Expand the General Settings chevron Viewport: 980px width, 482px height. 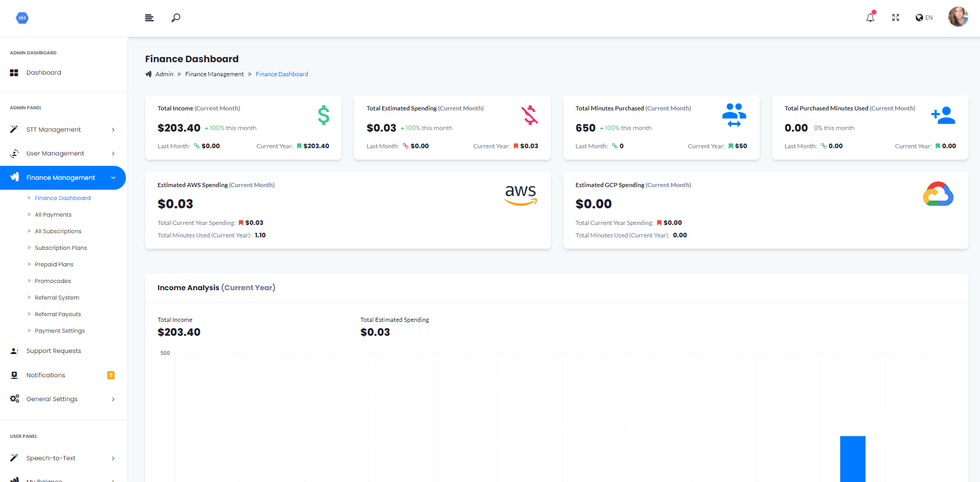point(113,399)
